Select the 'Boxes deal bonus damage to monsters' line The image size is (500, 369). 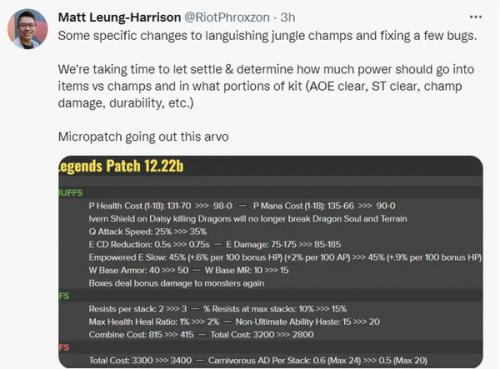[176, 283]
